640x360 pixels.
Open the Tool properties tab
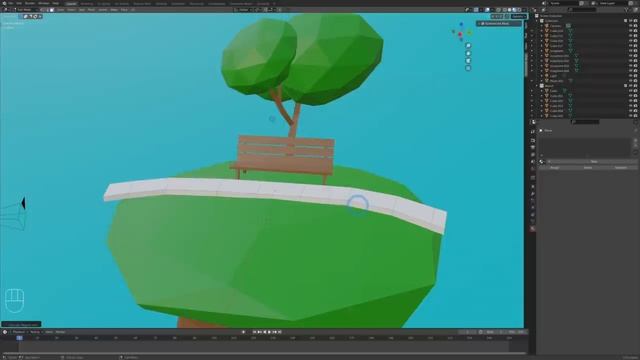coord(533,131)
